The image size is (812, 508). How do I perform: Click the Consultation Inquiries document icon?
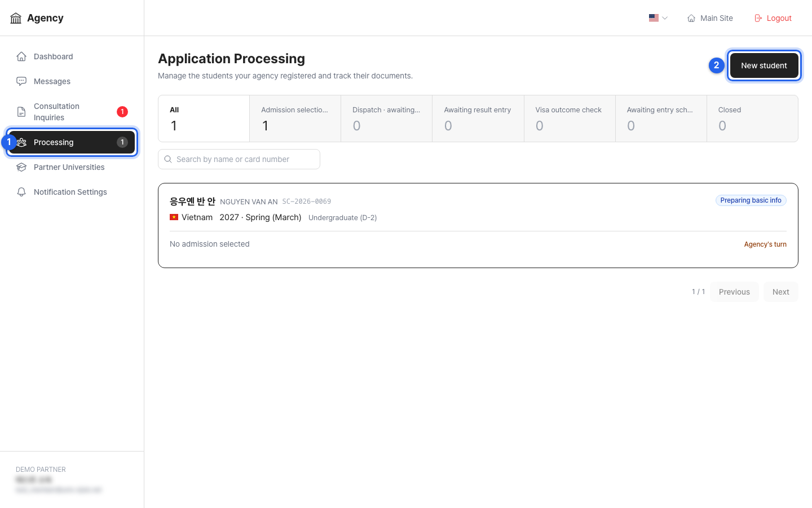[x=21, y=112]
